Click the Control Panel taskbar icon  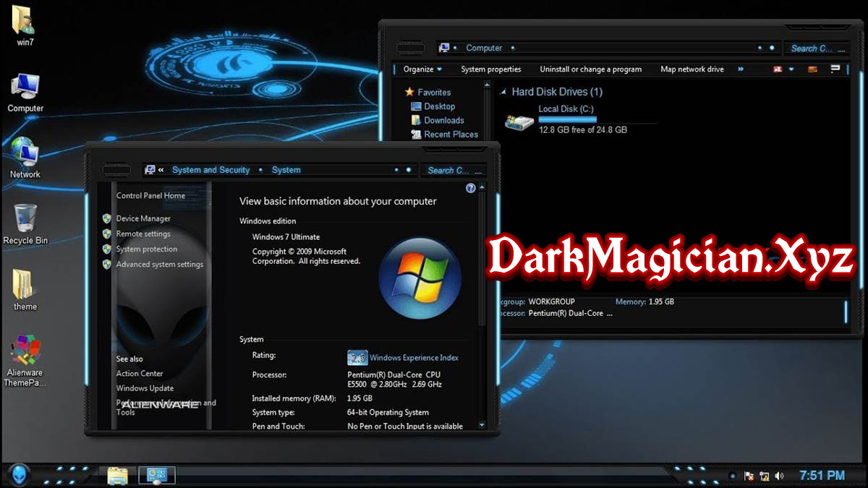[157, 475]
